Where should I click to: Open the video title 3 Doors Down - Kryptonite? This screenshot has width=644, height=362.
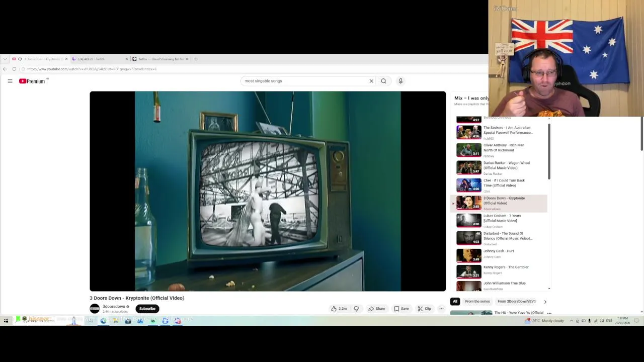137,298
